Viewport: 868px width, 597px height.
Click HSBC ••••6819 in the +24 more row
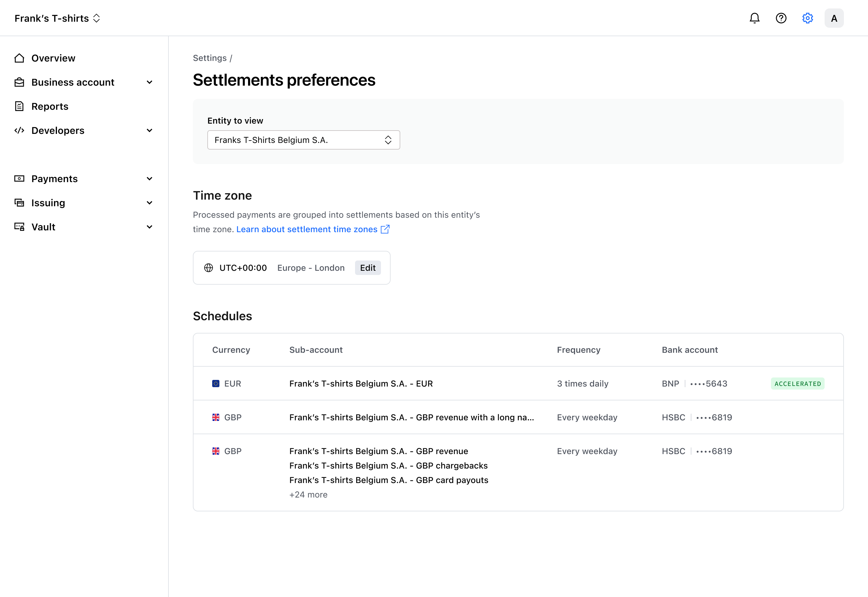point(697,451)
